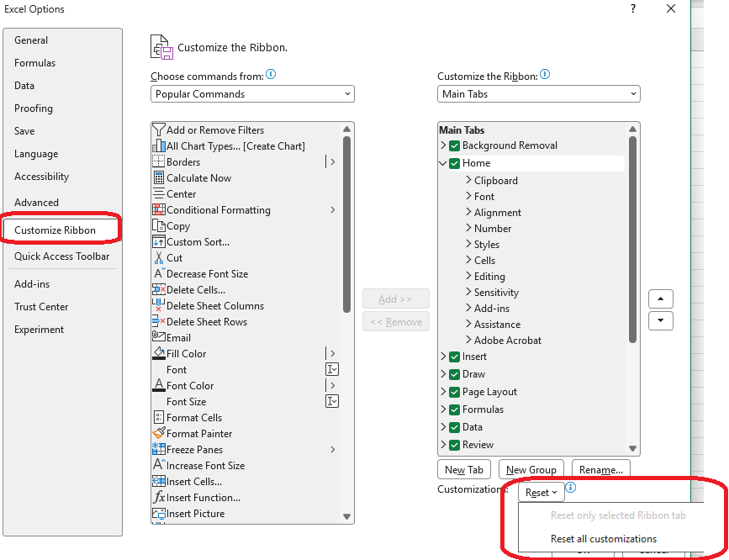This screenshot has width=729, height=560.
Task: Click the New Tab button
Action: 463,470
